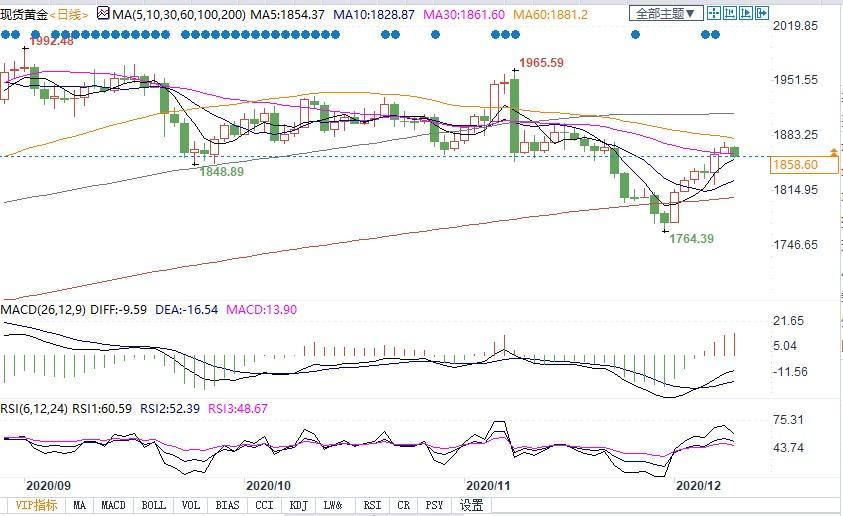Click the 1858.60 current price label
843x516 pixels.
point(794,164)
